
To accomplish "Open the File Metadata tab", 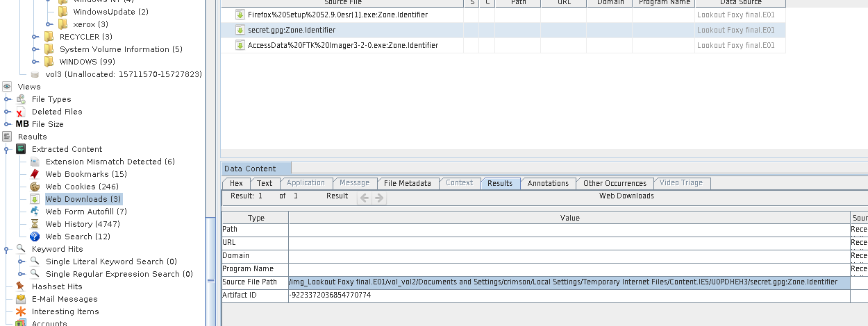I will pos(408,183).
